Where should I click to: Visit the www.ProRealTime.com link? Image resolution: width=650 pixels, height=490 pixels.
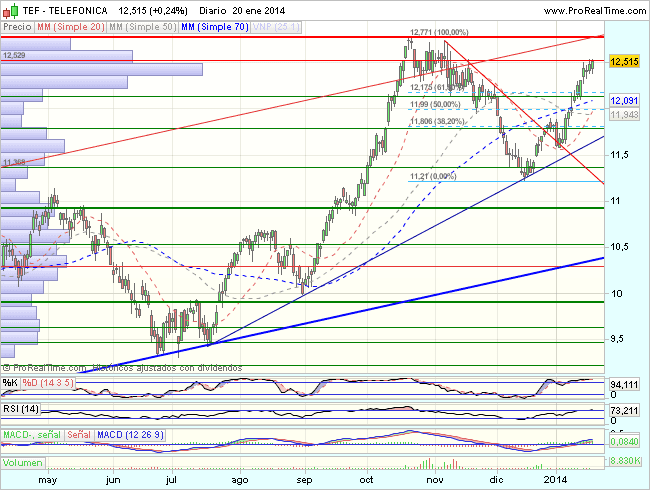tap(594, 11)
